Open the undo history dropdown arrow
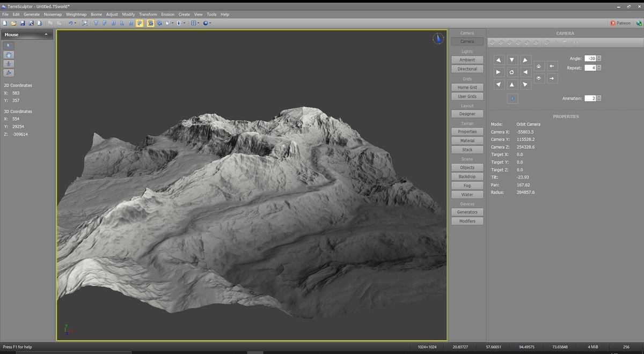 (x=76, y=23)
